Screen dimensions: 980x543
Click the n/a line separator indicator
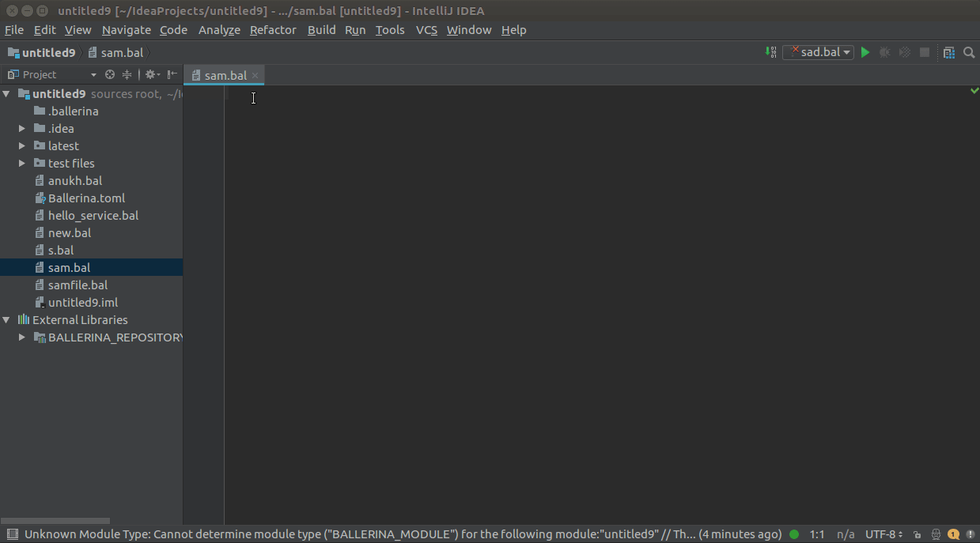(846, 534)
